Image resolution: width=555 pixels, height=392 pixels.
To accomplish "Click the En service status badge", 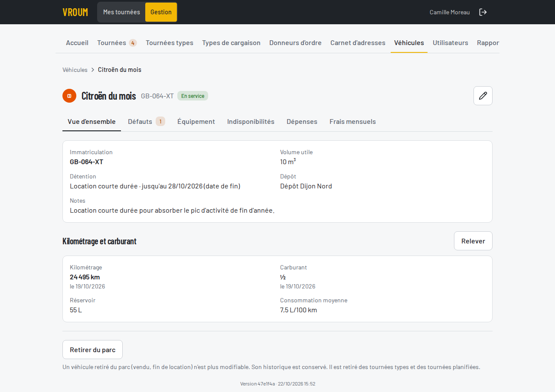I will tap(193, 96).
